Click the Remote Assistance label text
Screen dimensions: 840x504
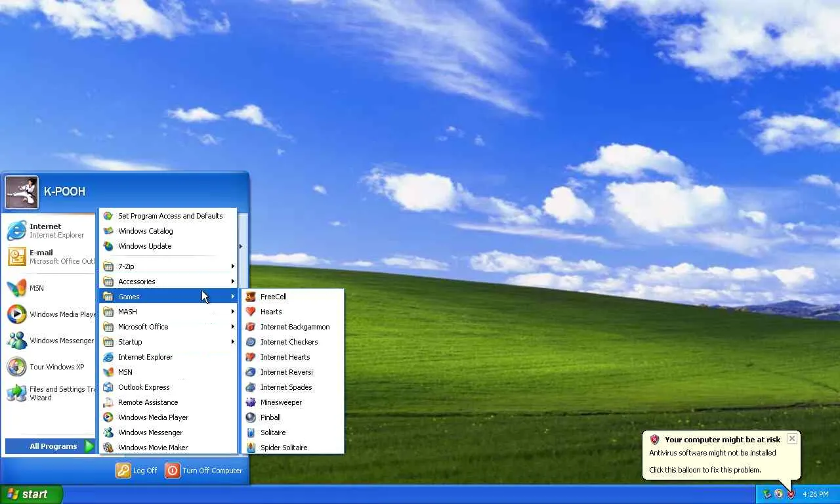coord(148,402)
